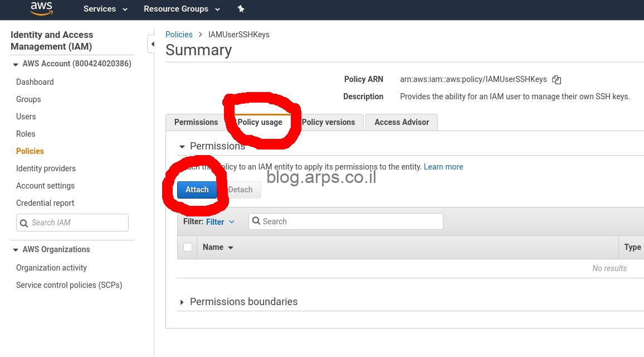
Task: Click the Detach button
Action: [x=240, y=190]
